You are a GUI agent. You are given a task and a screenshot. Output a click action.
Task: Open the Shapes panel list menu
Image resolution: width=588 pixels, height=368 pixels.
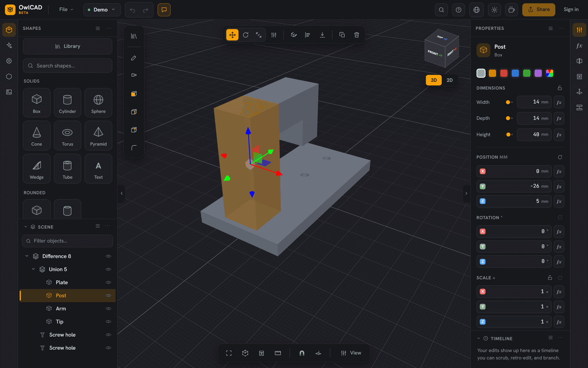(x=98, y=28)
